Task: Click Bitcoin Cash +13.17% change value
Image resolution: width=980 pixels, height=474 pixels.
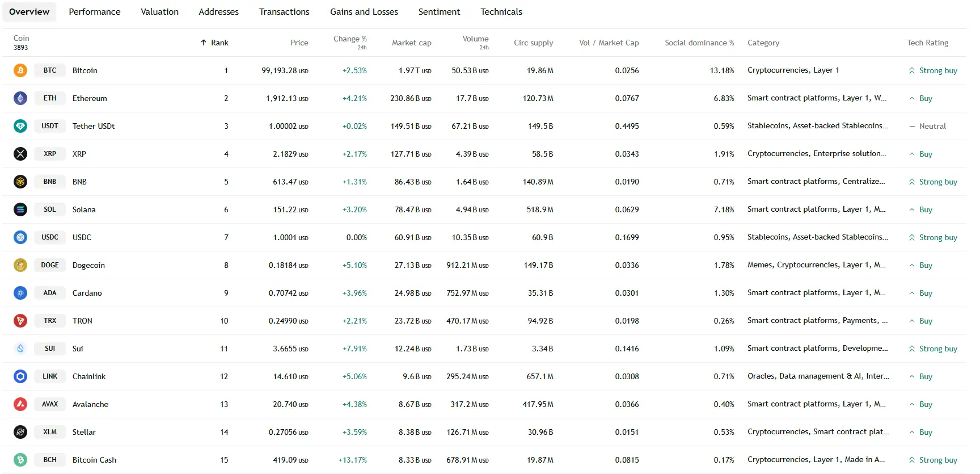Action: click(353, 460)
